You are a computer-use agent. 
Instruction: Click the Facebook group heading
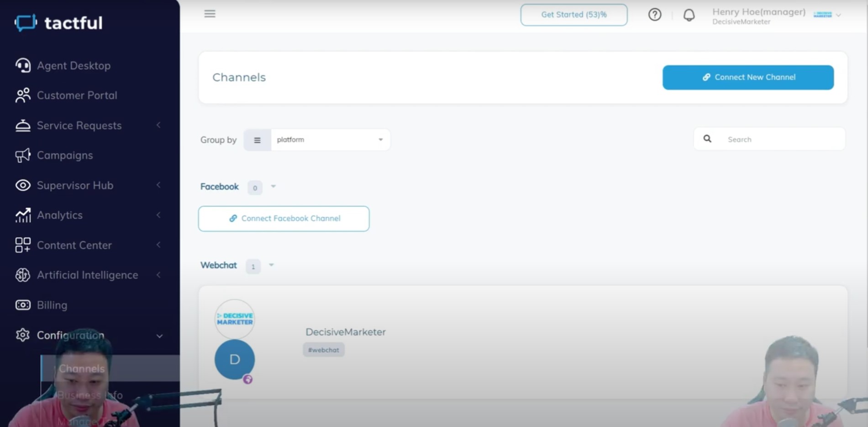[x=219, y=186]
